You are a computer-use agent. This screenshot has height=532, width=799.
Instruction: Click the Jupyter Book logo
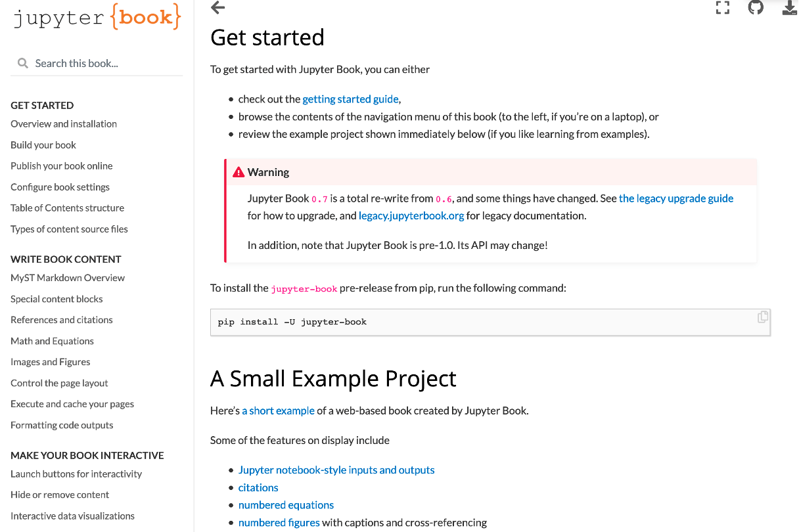click(x=97, y=18)
